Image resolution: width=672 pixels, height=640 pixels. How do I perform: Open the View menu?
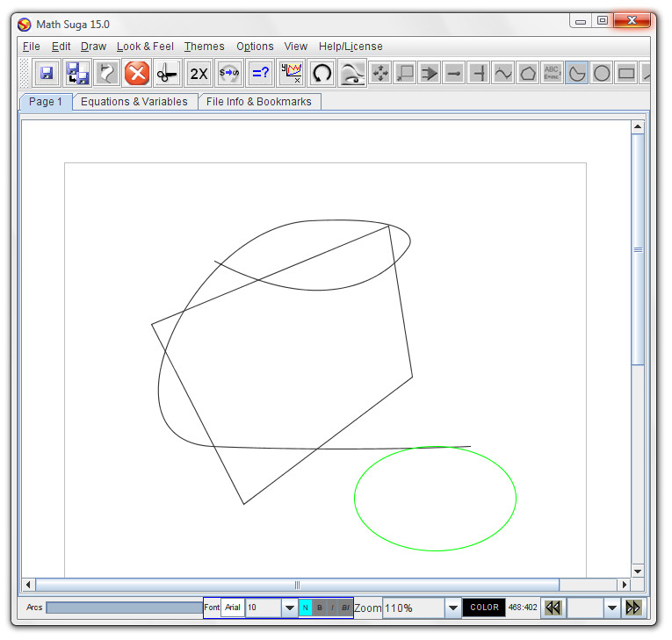(x=296, y=47)
